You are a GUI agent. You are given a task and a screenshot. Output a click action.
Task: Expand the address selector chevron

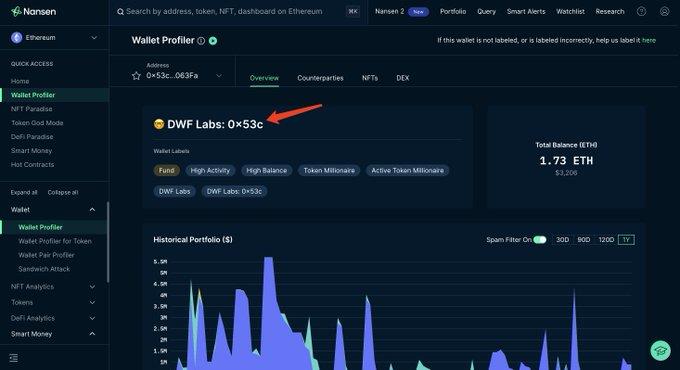click(219, 76)
